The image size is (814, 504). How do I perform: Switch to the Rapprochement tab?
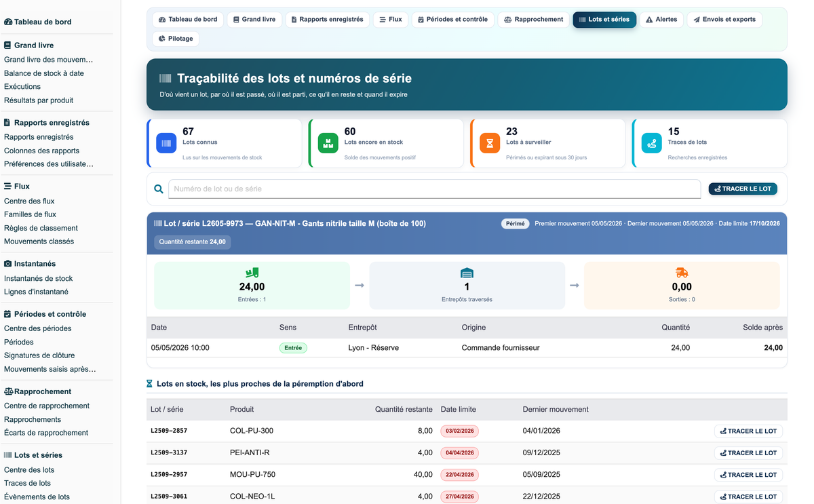point(534,20)
